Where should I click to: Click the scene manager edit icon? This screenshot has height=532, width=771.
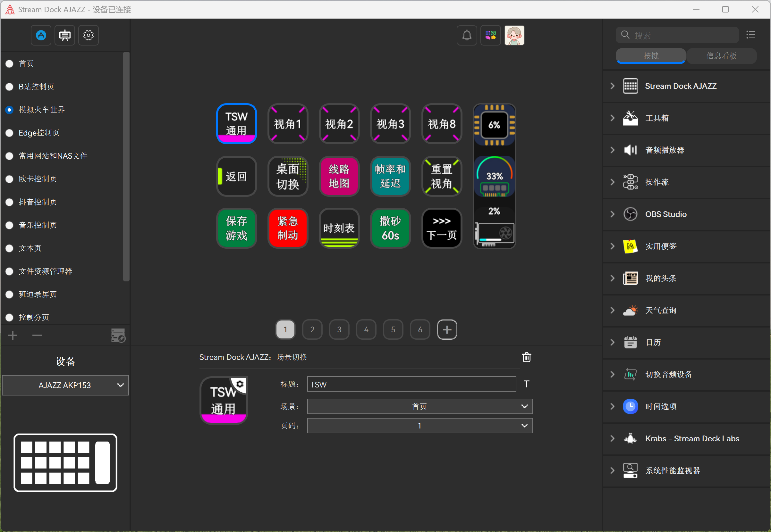[118, 335]
